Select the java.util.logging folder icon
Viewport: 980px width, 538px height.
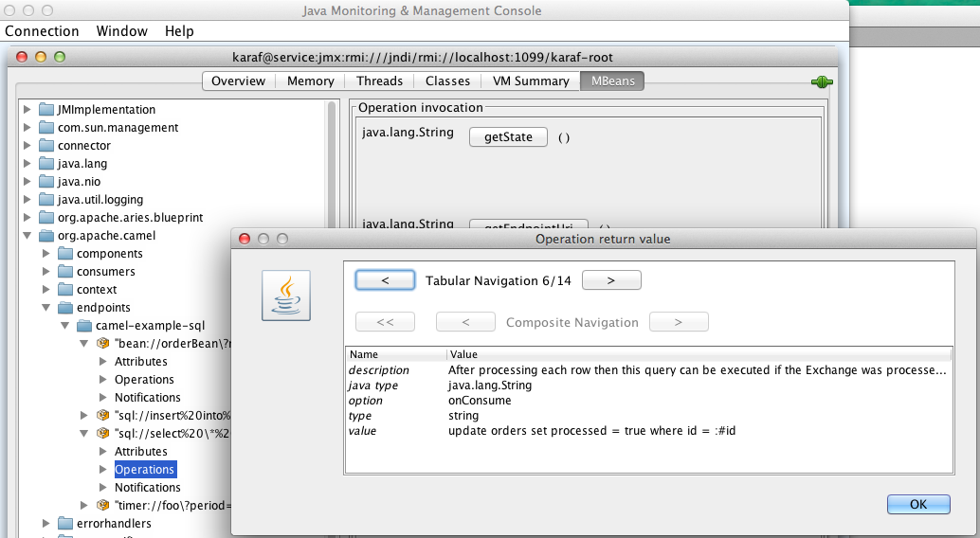pyautogui.click(x=46, y=199)
